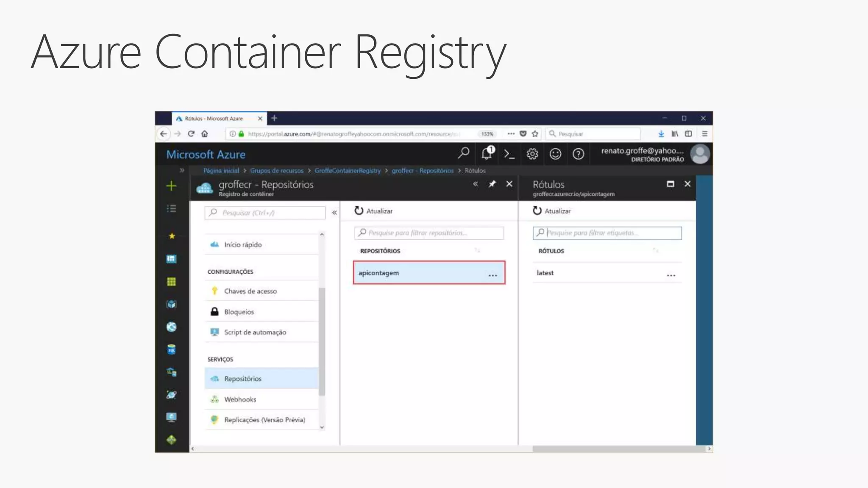Open the notifications bell icon
Image resolution: width=868 pixels, height=488 pixels.
point(487,153)
